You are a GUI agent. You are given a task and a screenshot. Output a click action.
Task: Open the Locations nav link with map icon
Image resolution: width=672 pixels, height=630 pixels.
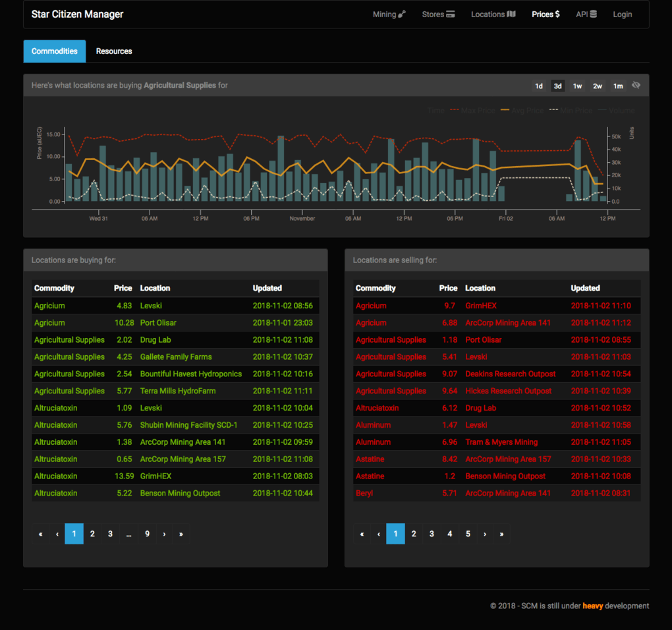click(x=493, y=14)
